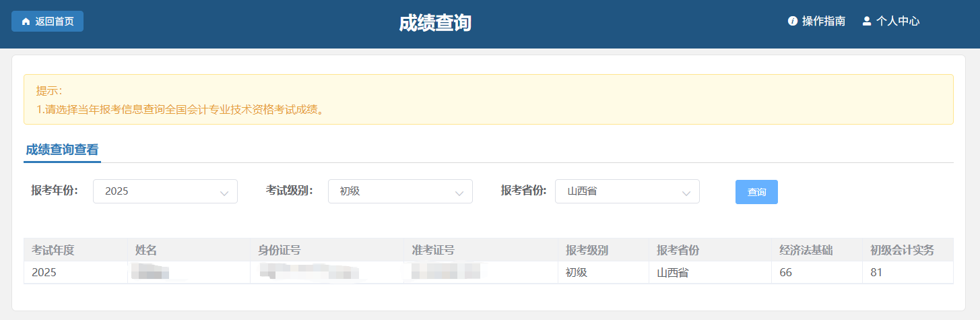
Task: Click the home icon in 返回首页 button
Action: [x=26, y=22]
